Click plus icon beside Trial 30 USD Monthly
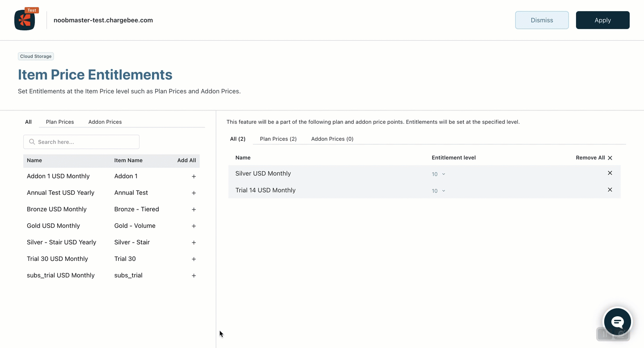This screenshot has height=348, width=644. point(194,259)
